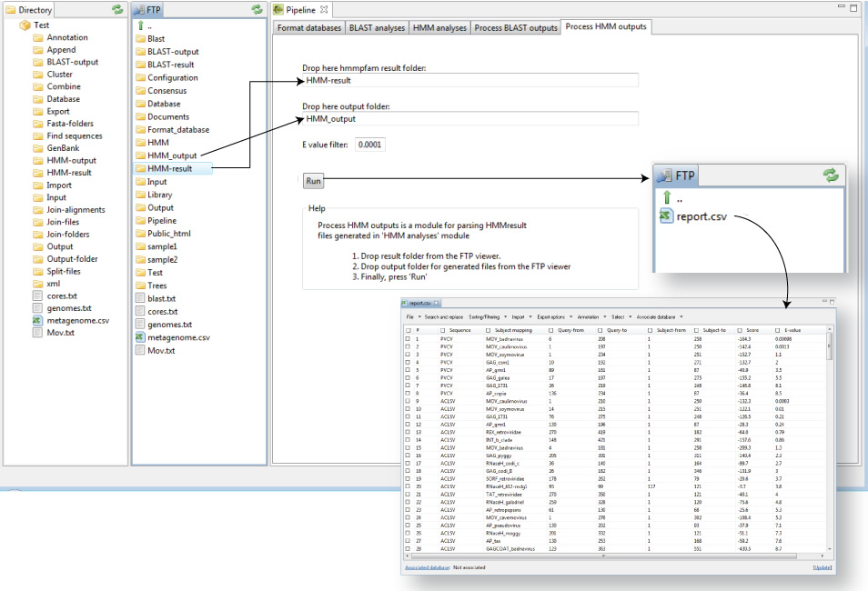Click the E value filter field
This screenshot has width=868, height=591.
369,145
